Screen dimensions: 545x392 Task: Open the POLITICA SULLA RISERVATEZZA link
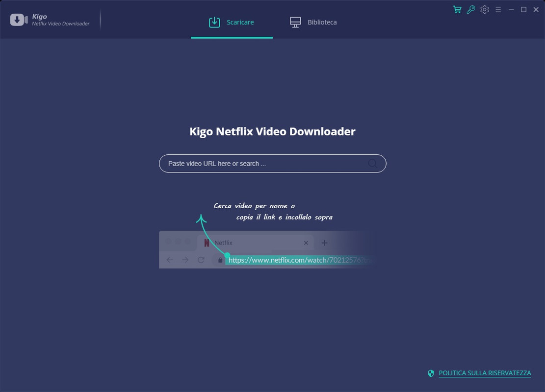click(x=485, y=373)
